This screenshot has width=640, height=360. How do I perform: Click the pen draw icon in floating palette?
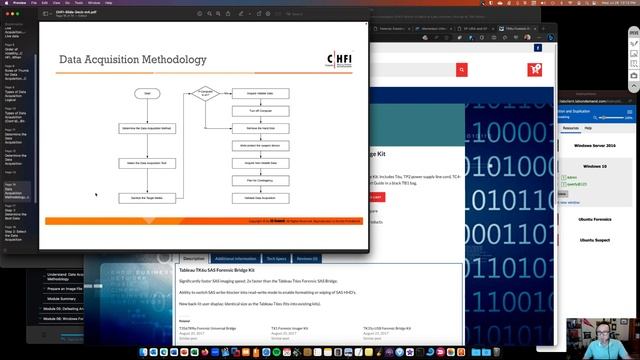pos(633,44)
